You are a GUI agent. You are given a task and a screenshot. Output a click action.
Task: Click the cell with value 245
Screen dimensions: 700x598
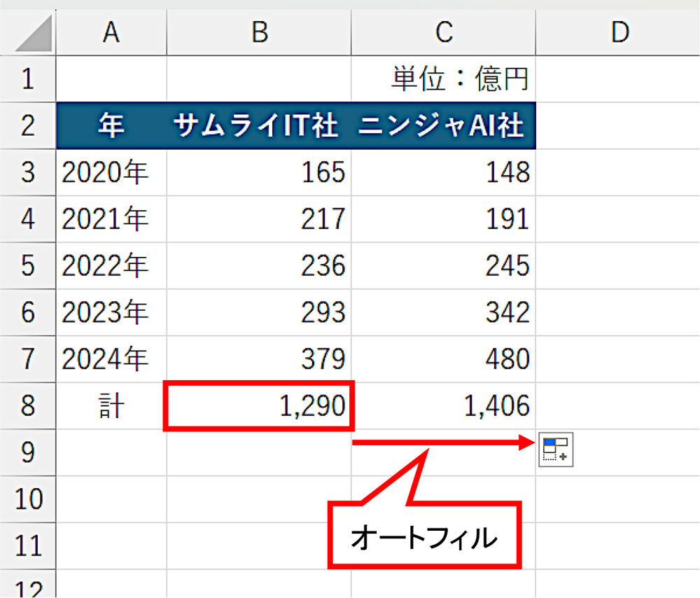[443, 265]
